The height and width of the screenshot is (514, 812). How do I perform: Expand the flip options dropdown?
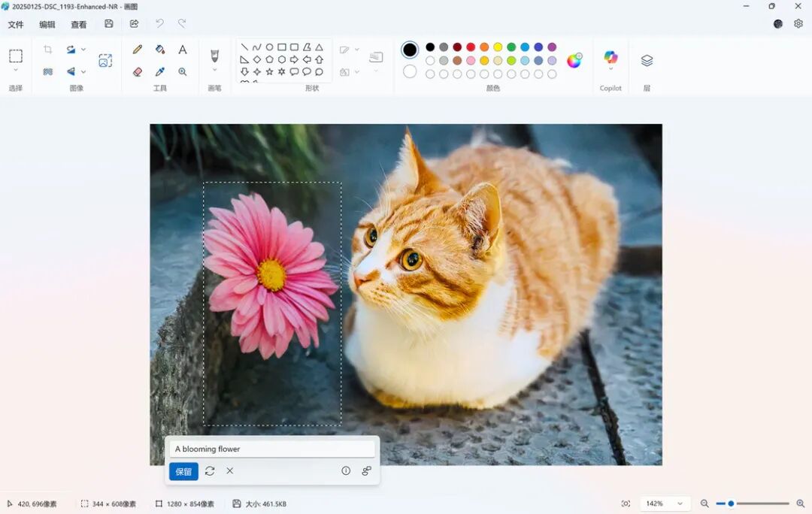pos(83,71)
